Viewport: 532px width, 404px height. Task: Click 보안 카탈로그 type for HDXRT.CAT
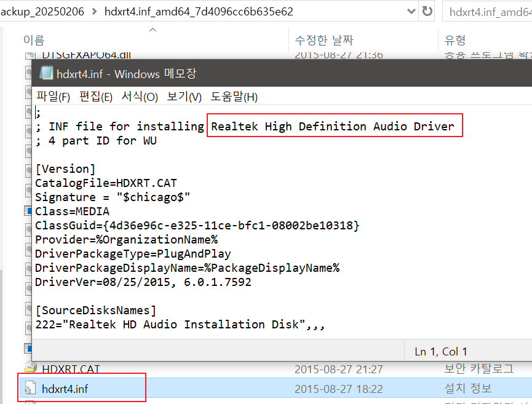pos(478,368)
